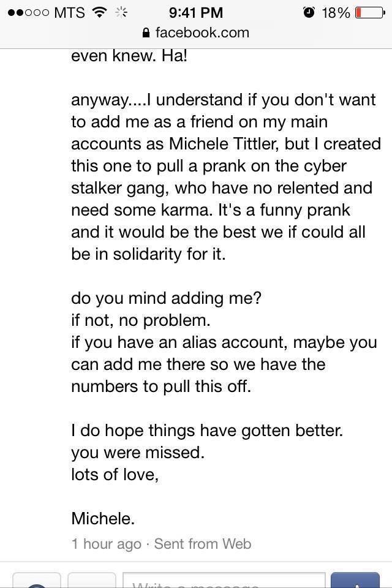Screen dimensions: 392x588
Task: Tap the MTS carrier label
Action: pyautogui.click(x=69, y=12)
